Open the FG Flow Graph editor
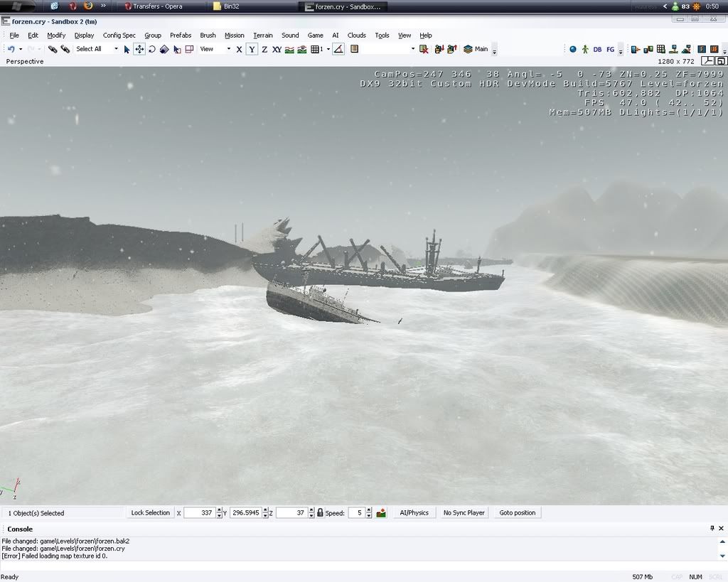This screenshot has height=582, width=728. [x=610, y=49]
